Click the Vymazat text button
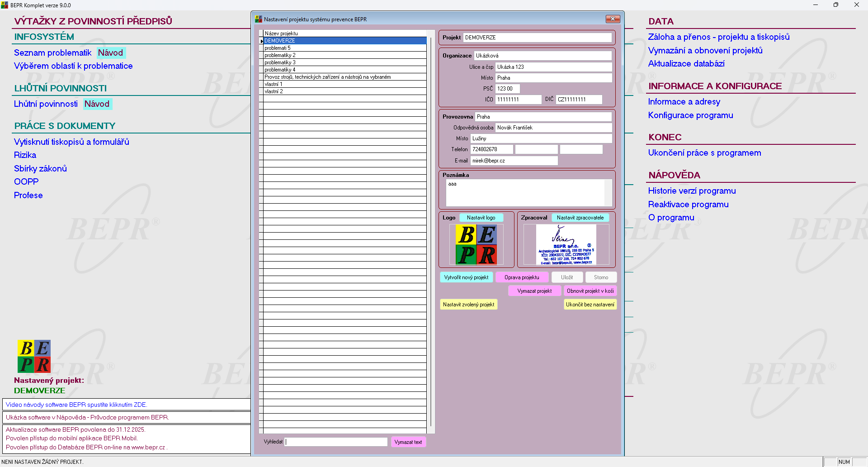868x467 pixels. click(x=408, y=442)
